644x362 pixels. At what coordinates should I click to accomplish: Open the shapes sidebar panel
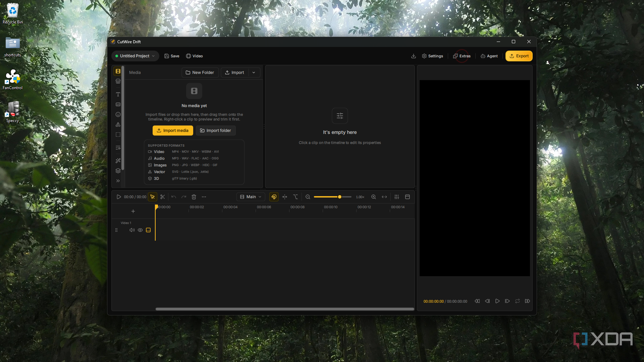coord(118,124)
